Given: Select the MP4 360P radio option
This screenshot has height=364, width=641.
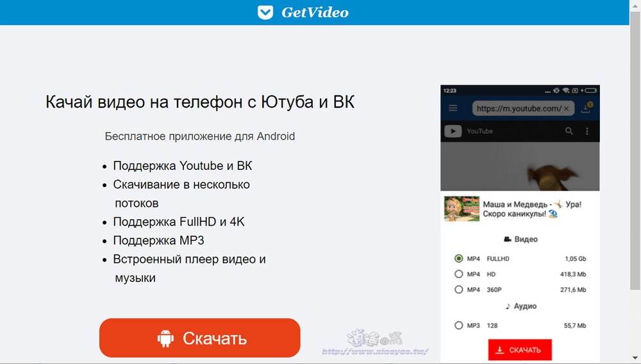Looking at the screenshot, I should click(x=458, y=290).
